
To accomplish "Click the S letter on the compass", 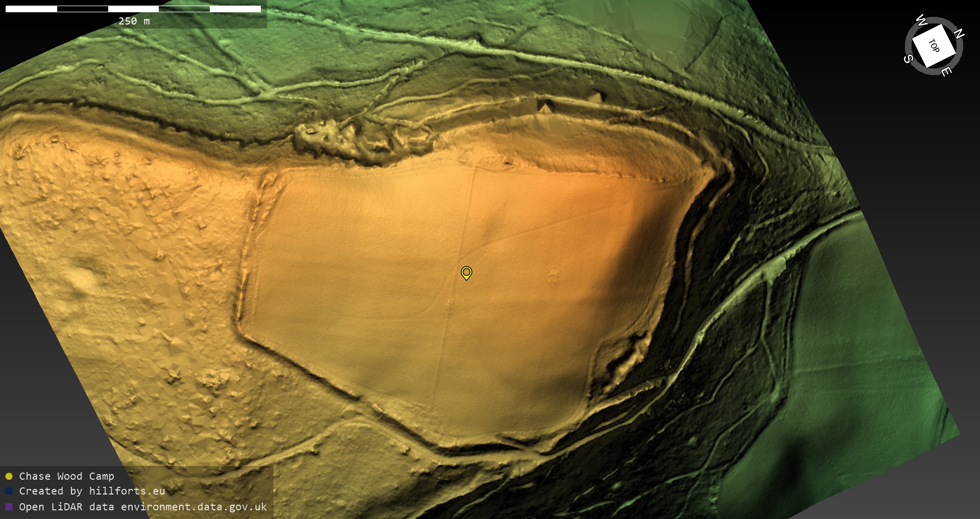I will point(909,59).
